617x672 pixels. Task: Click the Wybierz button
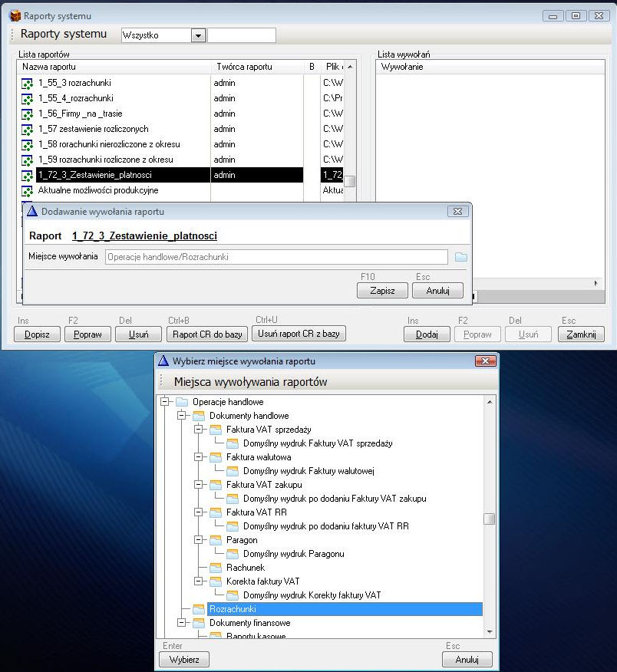pyautogui.click(x=183, y=659)
